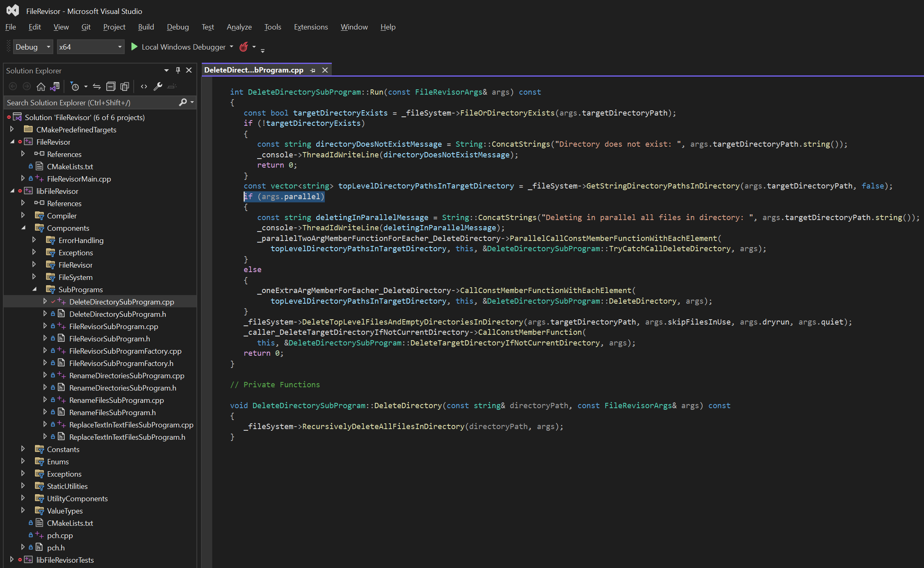Select RenameFilesSubProgram.cpp in the tree

(x=116, y=400)
